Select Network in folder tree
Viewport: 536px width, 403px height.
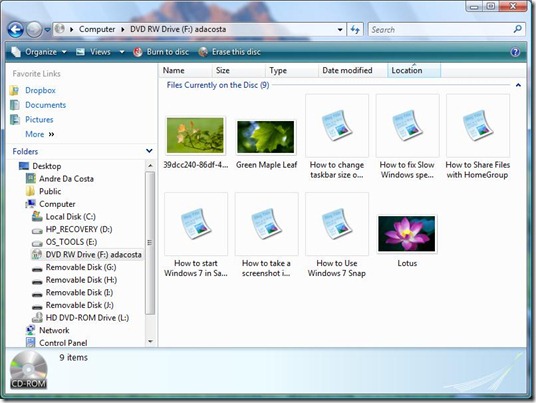[x=54, y=331]
